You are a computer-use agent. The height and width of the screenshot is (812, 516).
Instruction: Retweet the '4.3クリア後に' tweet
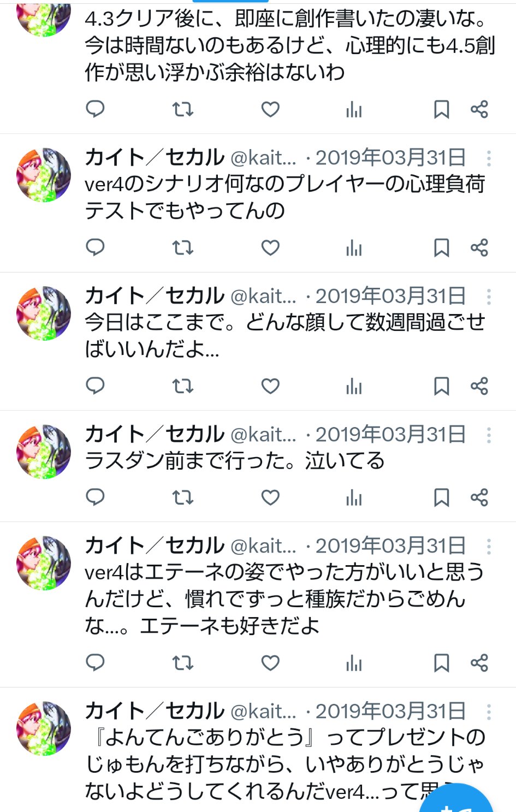point(183,109)
